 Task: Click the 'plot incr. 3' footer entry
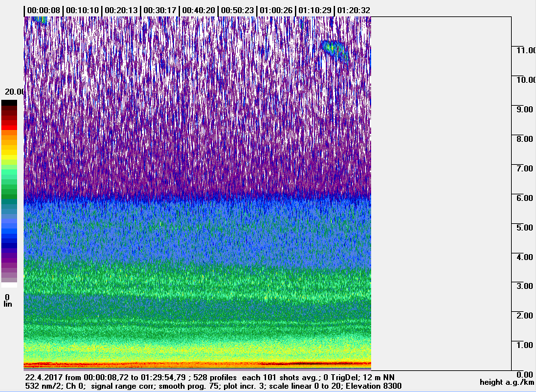tap(245, 386)
